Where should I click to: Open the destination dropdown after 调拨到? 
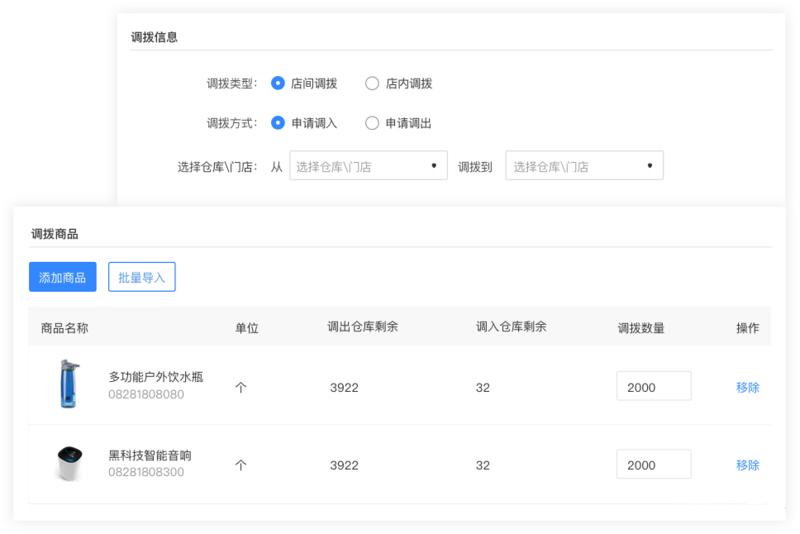584,165
